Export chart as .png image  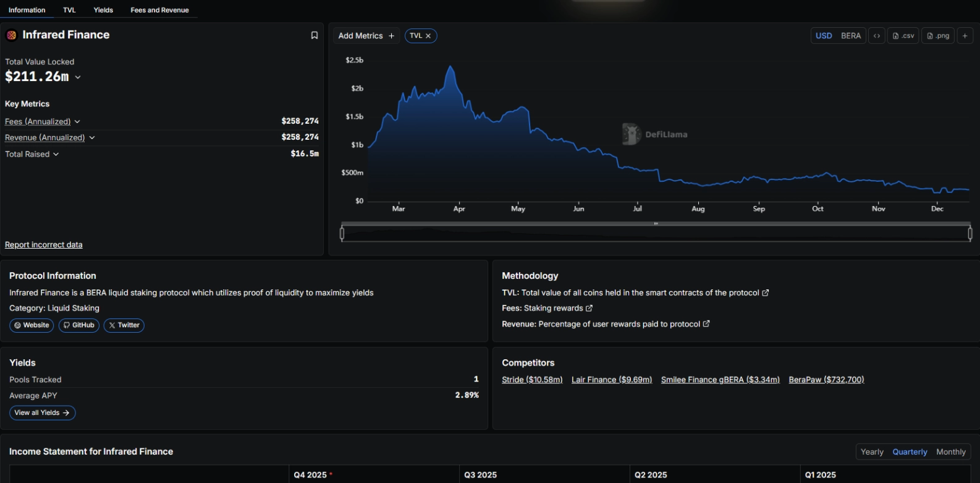pos(937,36)
